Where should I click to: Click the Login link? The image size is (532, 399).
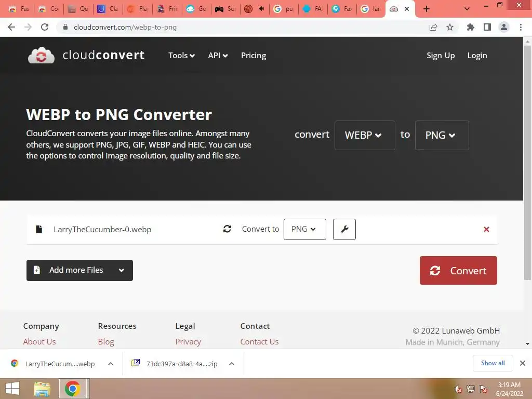[477, 55]
